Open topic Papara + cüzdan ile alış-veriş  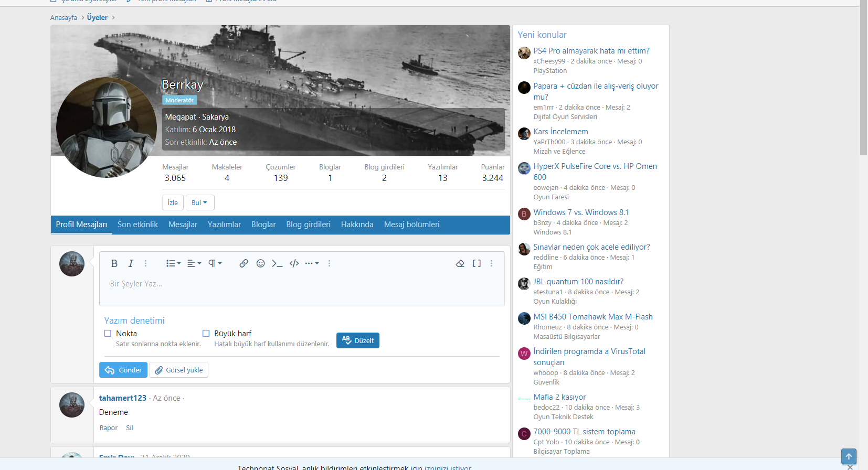pyautogui.click(x=596, y=91)
